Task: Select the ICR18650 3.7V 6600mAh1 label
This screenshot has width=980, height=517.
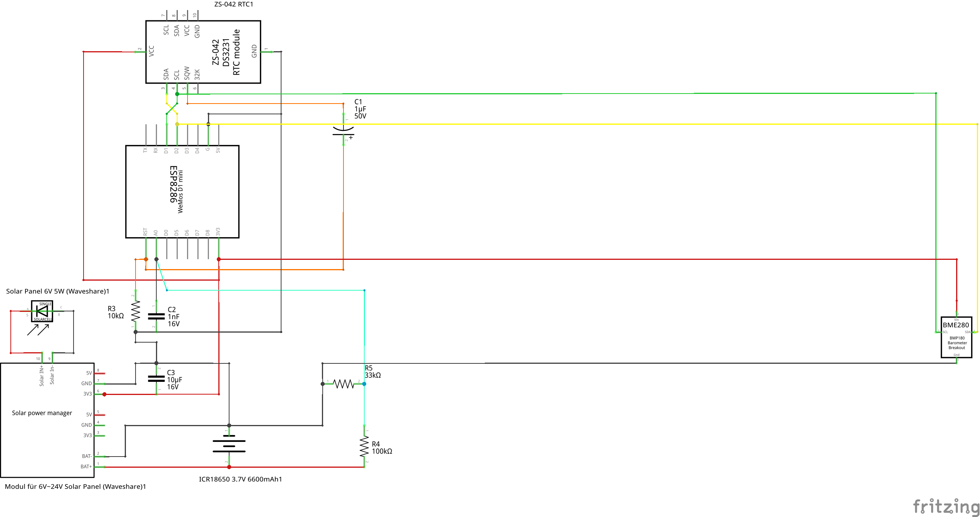Action: [240, 479]
